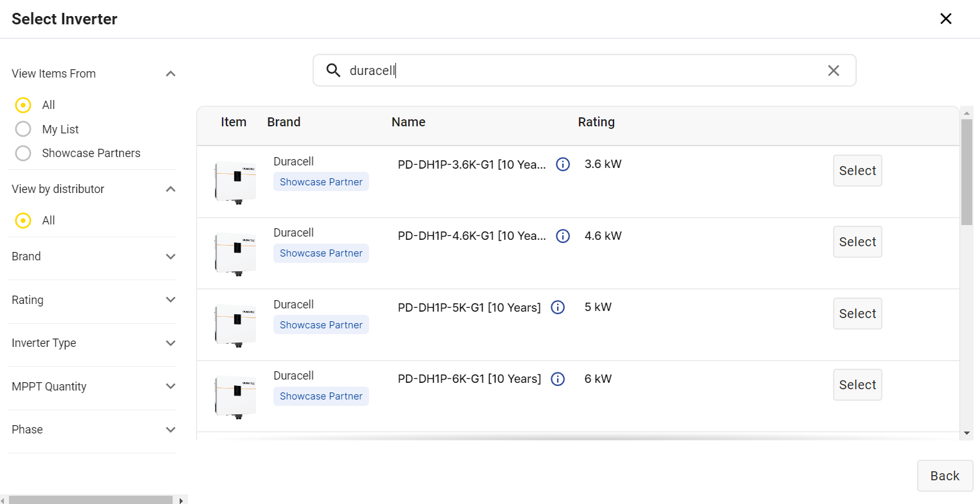The image size is (980, 504).
Task: Click the Showcase Partner badge on 5 kW row
Action: pyautogui.click(x=321, y=325)
